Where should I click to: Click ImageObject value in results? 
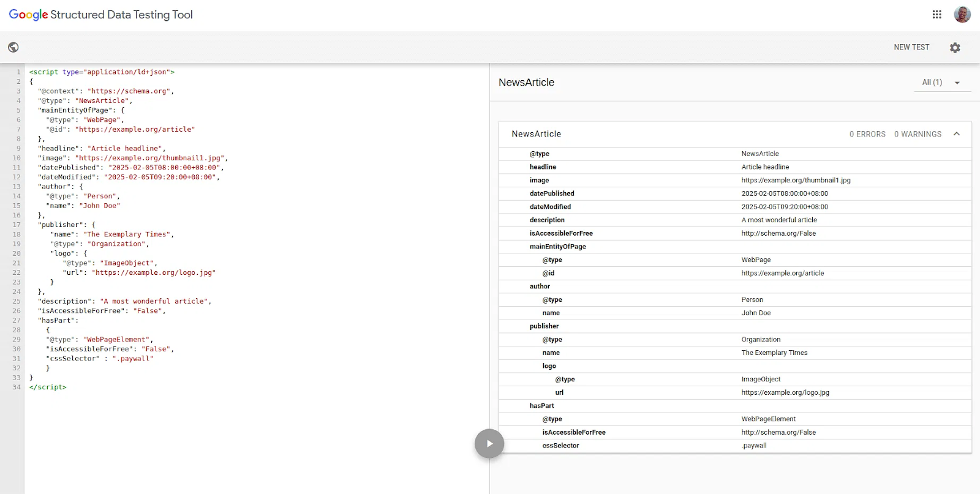761,380
